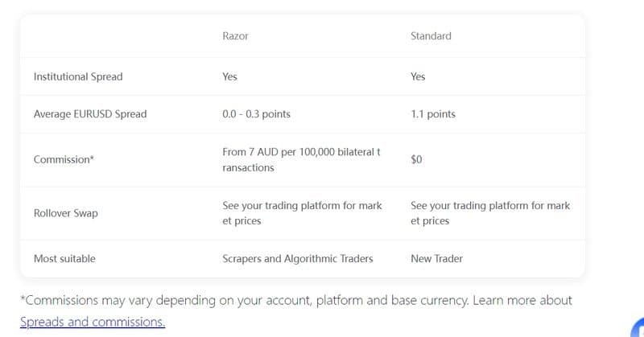Click the Razor 0.0 - 0.3 points cell

(x=256, y=114)
